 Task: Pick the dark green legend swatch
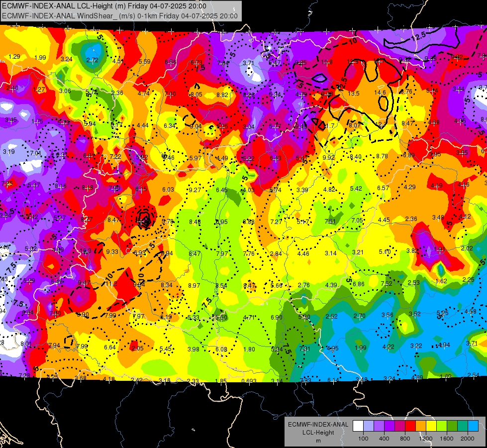point(452,426)
